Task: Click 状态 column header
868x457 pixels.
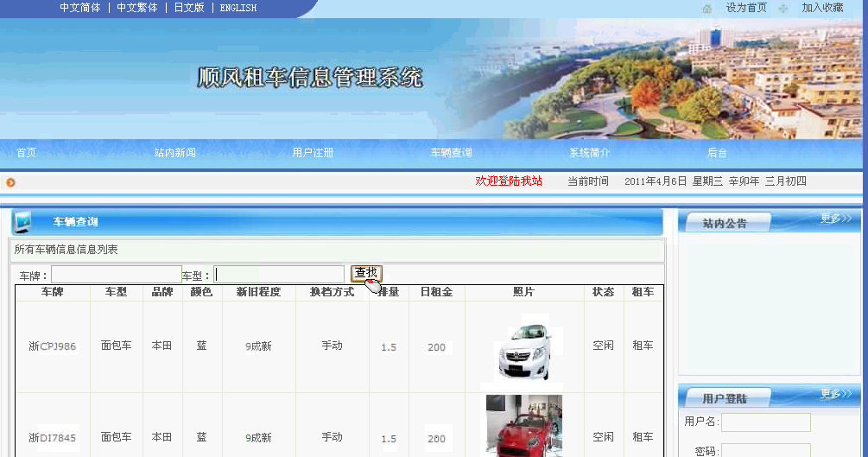Action: click(x=604, y=292)
